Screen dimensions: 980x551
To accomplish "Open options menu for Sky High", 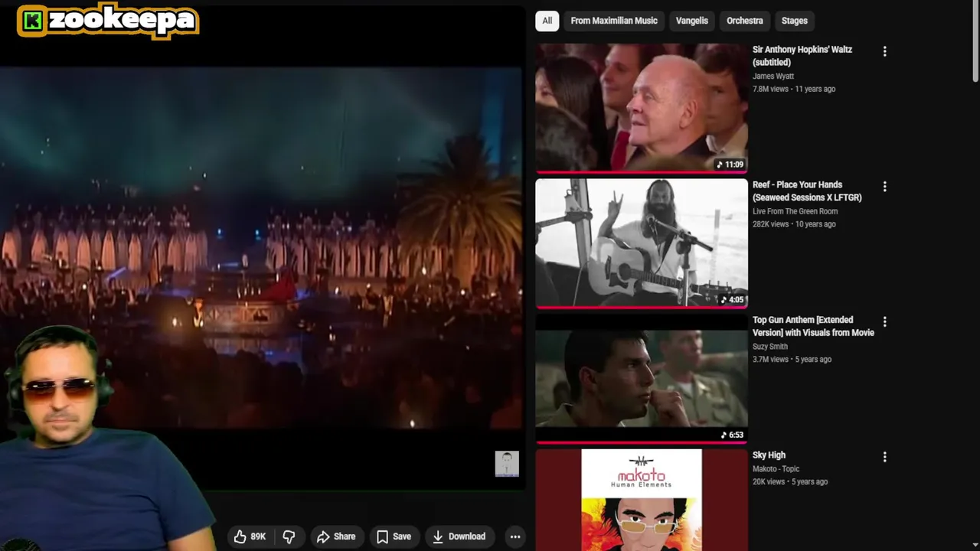I will coord(884,457).
